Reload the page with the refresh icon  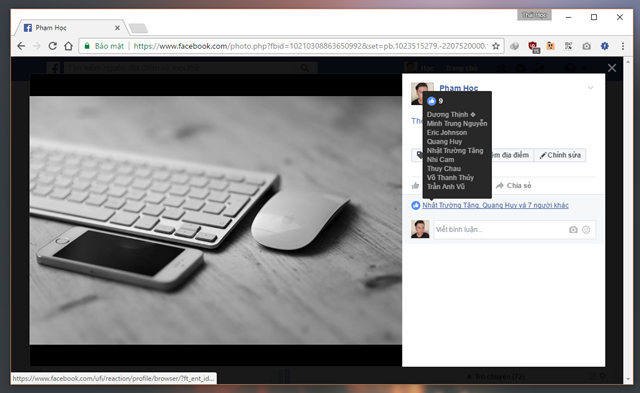(x=53, y=46)
